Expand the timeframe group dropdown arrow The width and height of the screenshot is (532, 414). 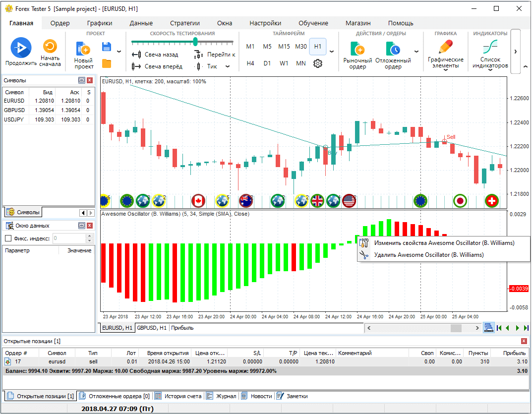click(x=331, y=52)
